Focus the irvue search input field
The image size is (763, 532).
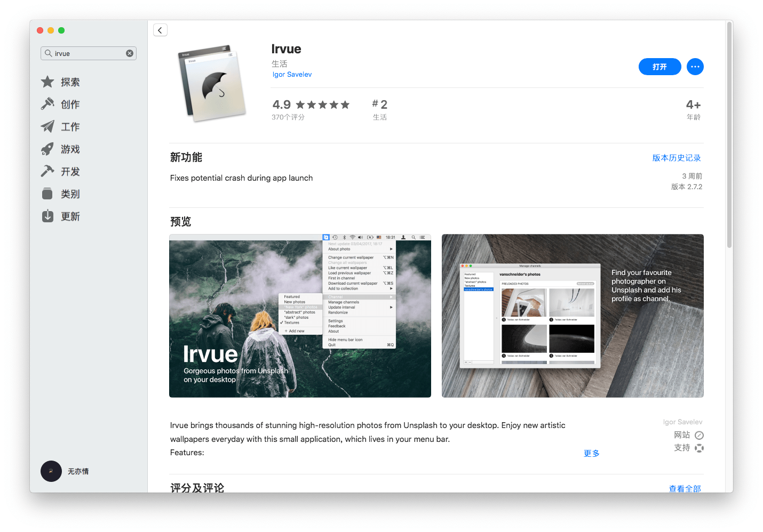click(89, 53)
